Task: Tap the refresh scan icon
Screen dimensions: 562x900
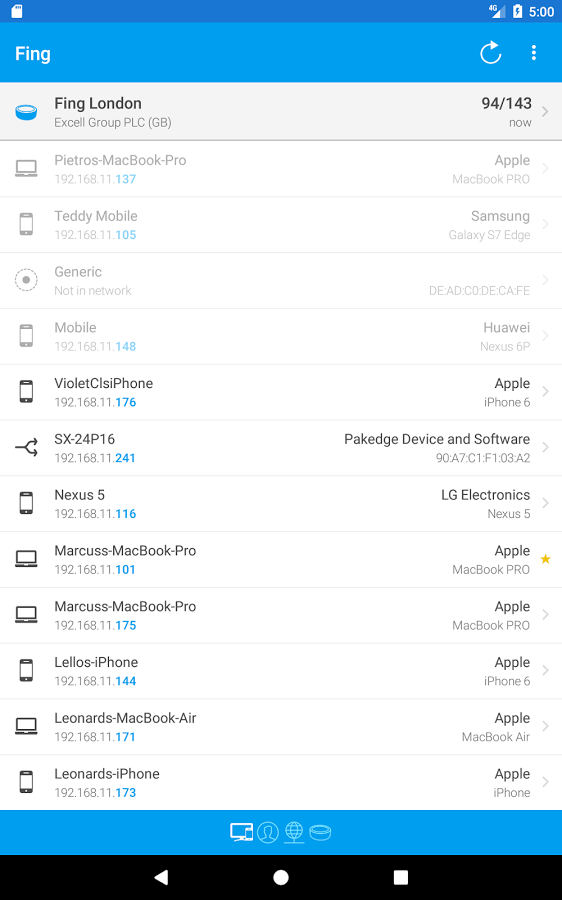Action: coord(490,53)
